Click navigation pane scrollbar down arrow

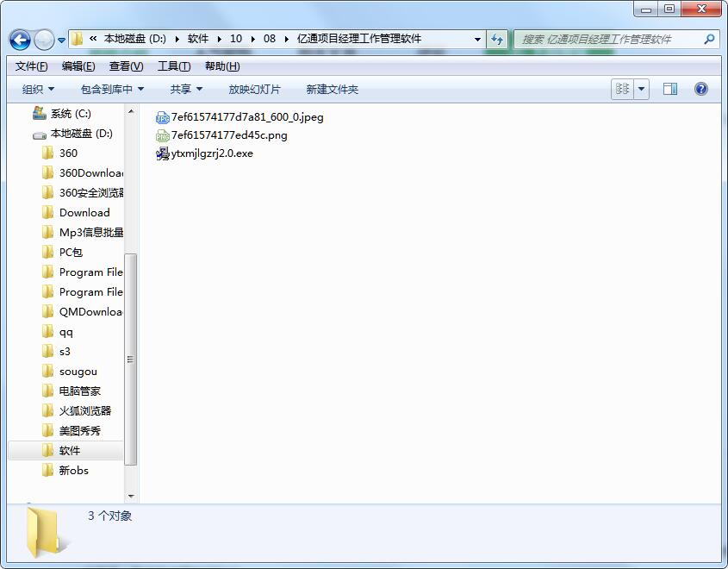point(131,496)
